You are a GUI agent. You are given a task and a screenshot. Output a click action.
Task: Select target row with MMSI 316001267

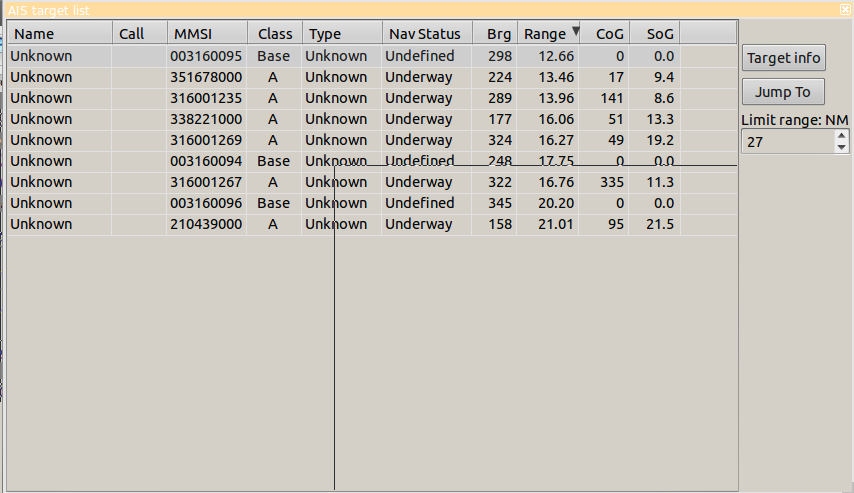[206, 182]
